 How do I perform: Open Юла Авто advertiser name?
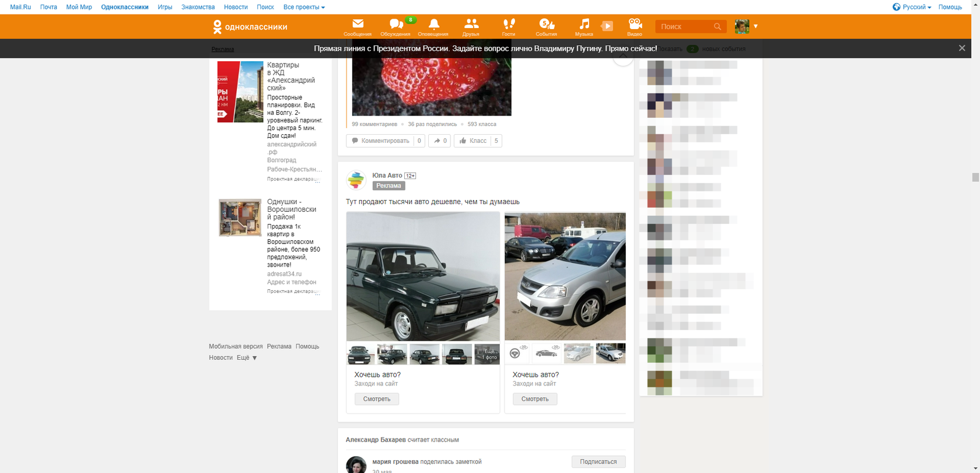pyautogui.click(x=387, y=176)
